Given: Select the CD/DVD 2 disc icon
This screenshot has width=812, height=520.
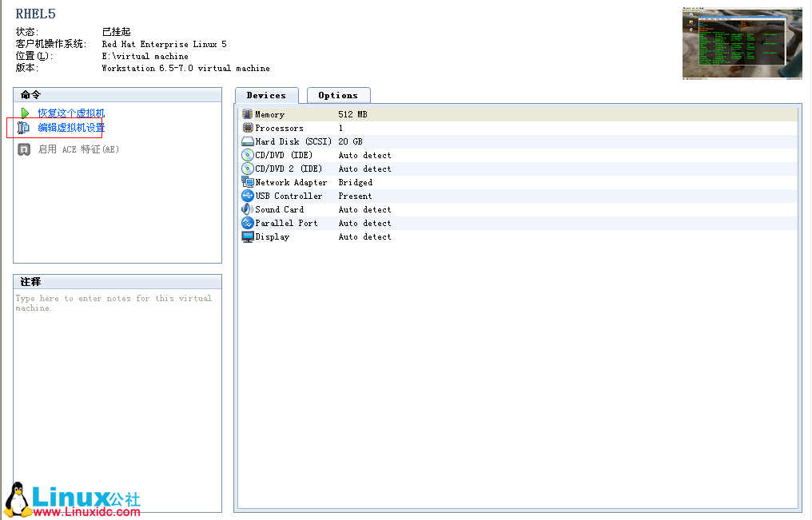Looking at the screenshot, I should [248, 169].
